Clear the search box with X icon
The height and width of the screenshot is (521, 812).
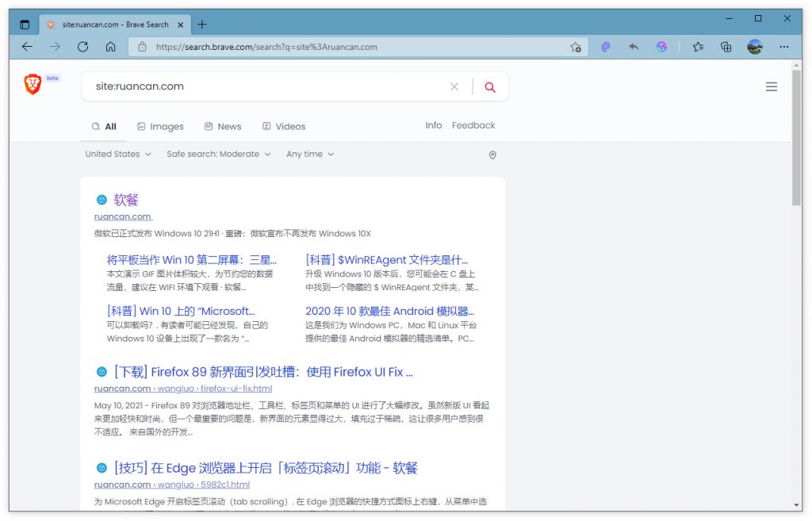tap(454, 87)
